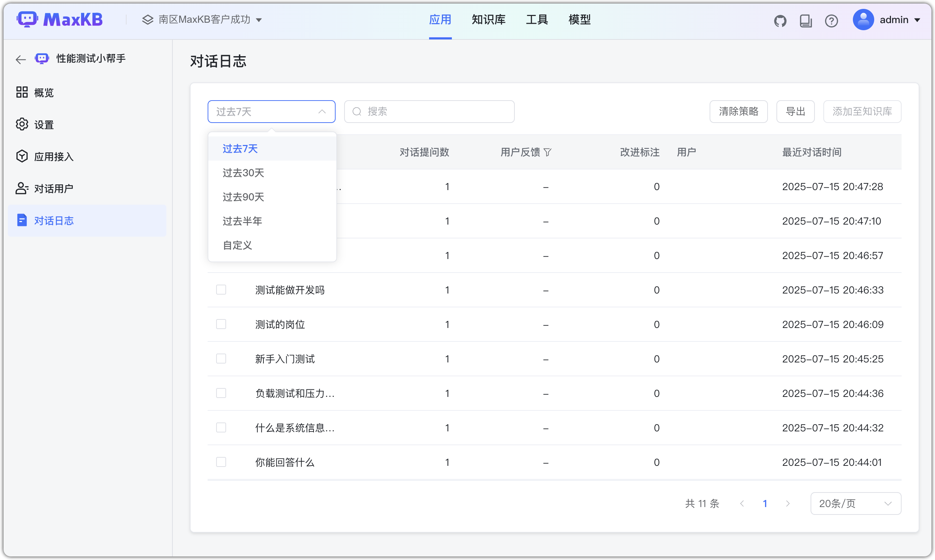Open the 新手入门测试 conversation

pyautogui.click(x=285, y=359)
